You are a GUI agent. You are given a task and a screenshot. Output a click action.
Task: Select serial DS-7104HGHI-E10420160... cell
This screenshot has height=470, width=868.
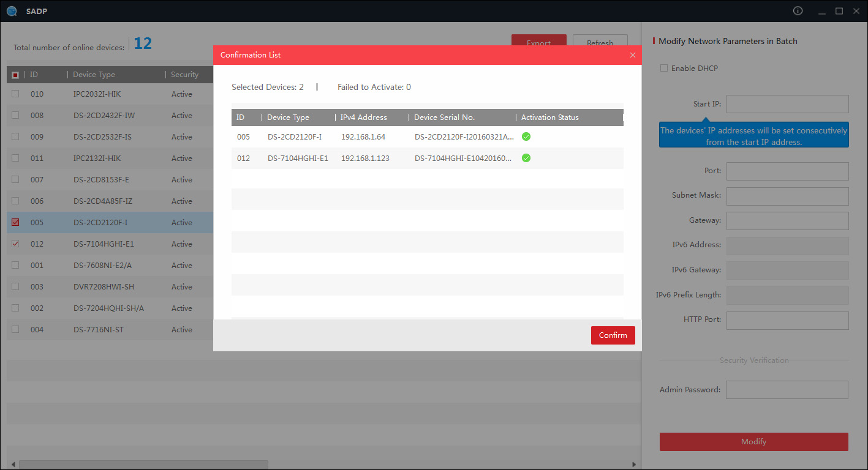[x=464, y=159]
